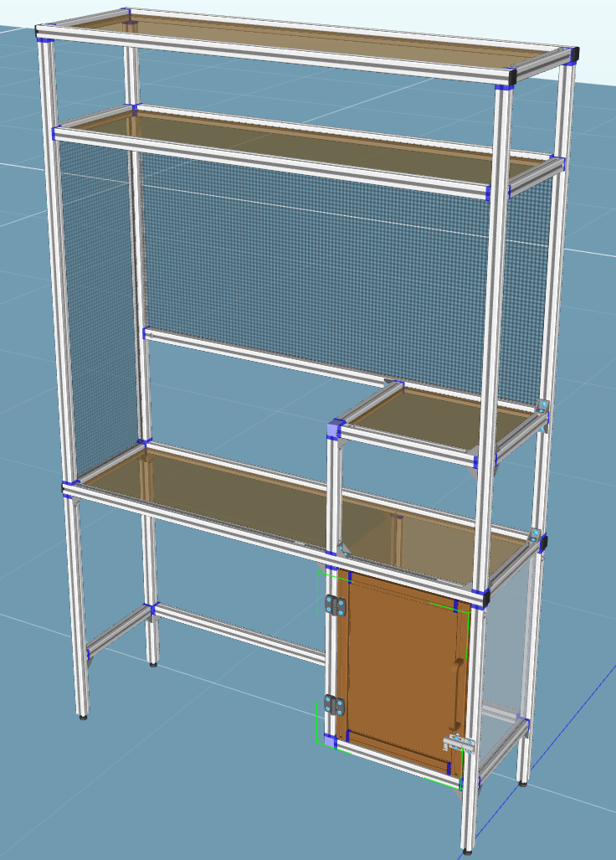Image resolution: width=616 pixels, height=860 pixels.
Task: Select the front-left leveling foot
Action: pyautogui.click(x=82, y=716)
